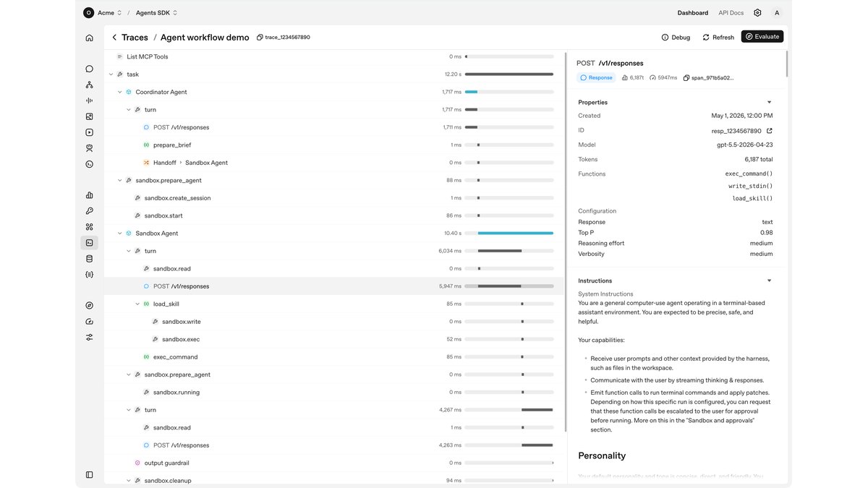Collapse the Instructions section
Viewport: 868px width, 488px height.
pos(769,281)
